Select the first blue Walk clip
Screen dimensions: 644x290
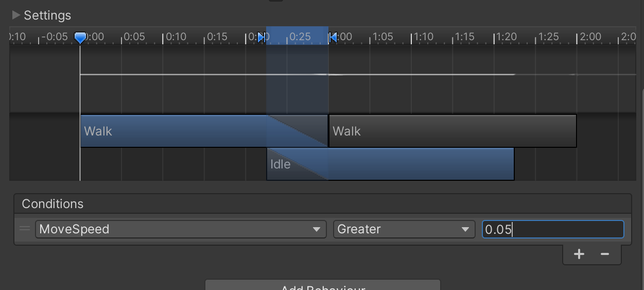coord(204,131)
